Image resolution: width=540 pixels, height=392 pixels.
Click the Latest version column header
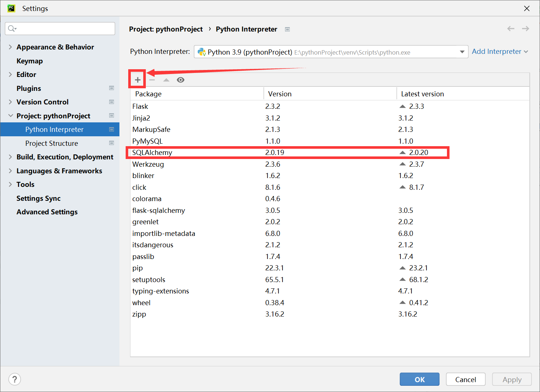tap(463, 94)
